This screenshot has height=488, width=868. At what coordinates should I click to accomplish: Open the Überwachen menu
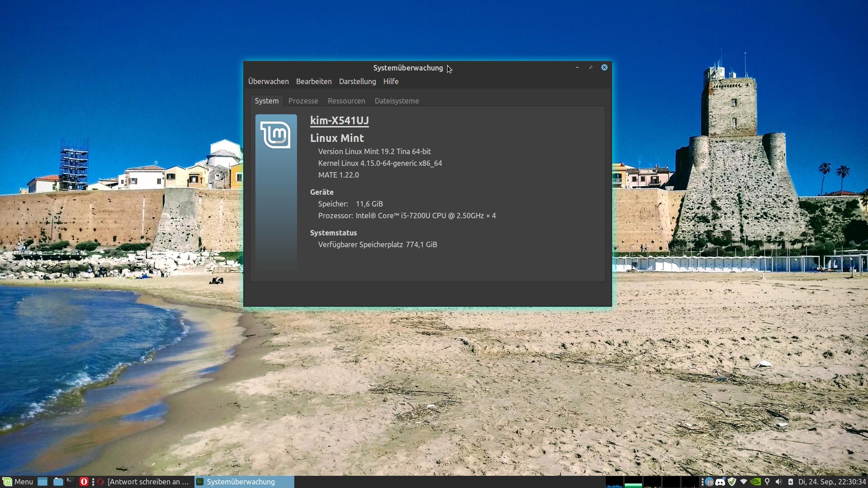268,81
